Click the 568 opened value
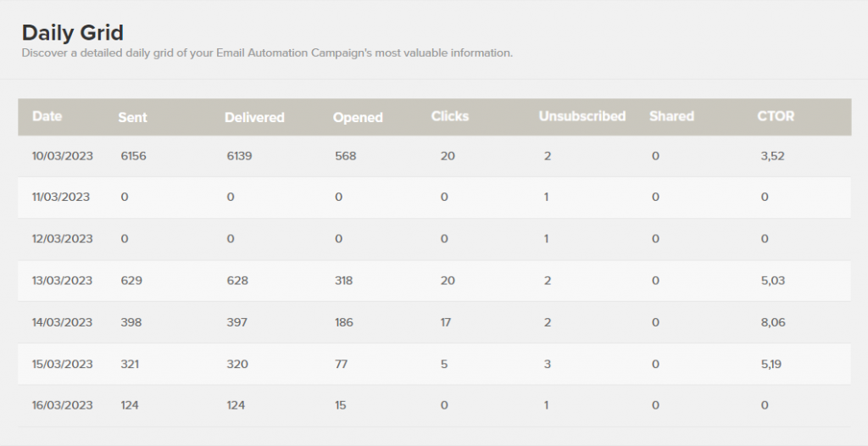Viewport: 868px width, 446px height. [x=346, y=156]
